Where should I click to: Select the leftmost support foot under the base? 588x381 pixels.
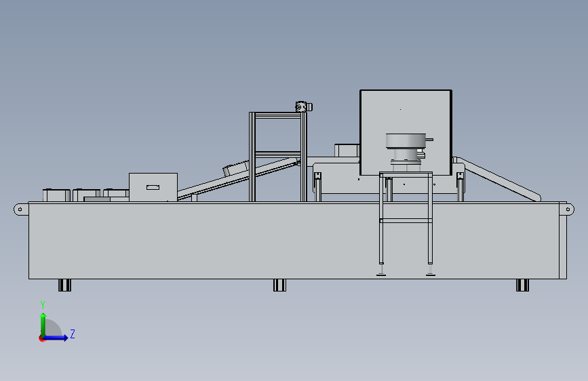point(65,285)
